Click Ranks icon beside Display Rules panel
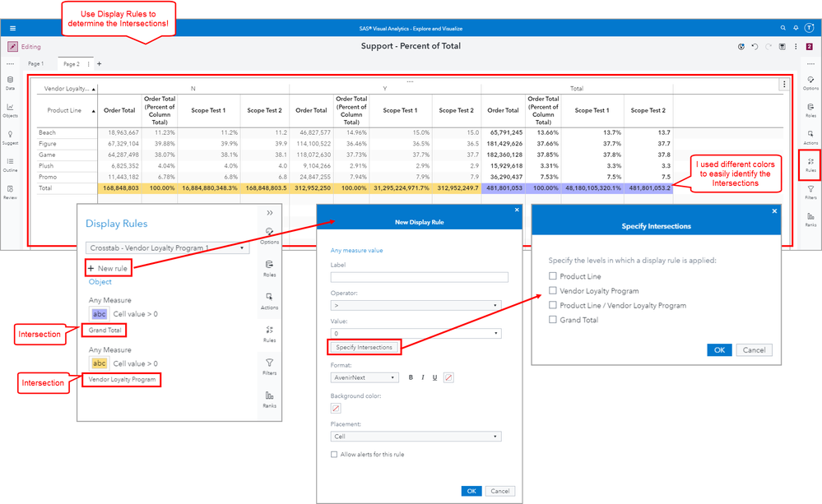 [x=269, y=399]
